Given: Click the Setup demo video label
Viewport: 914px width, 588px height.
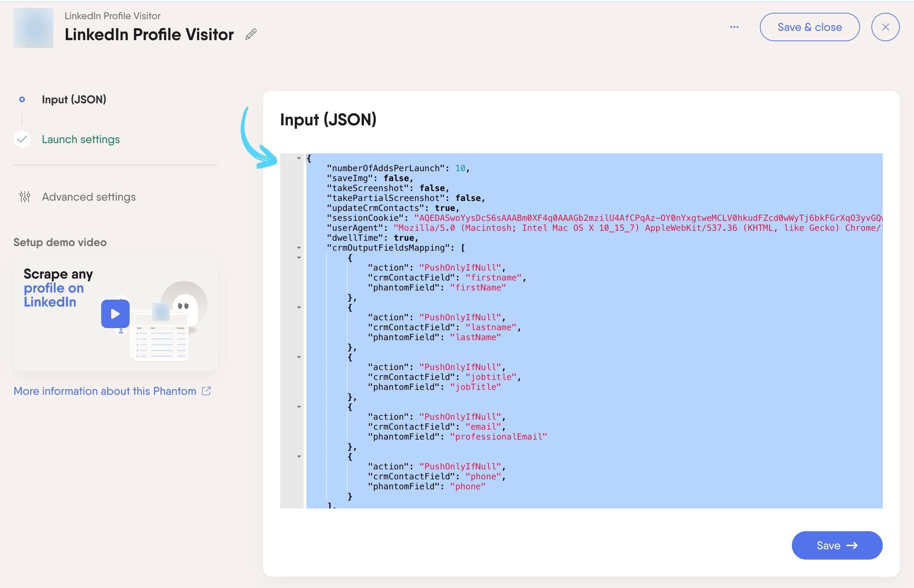Looking at the screenshot, I should coord(60,242).
